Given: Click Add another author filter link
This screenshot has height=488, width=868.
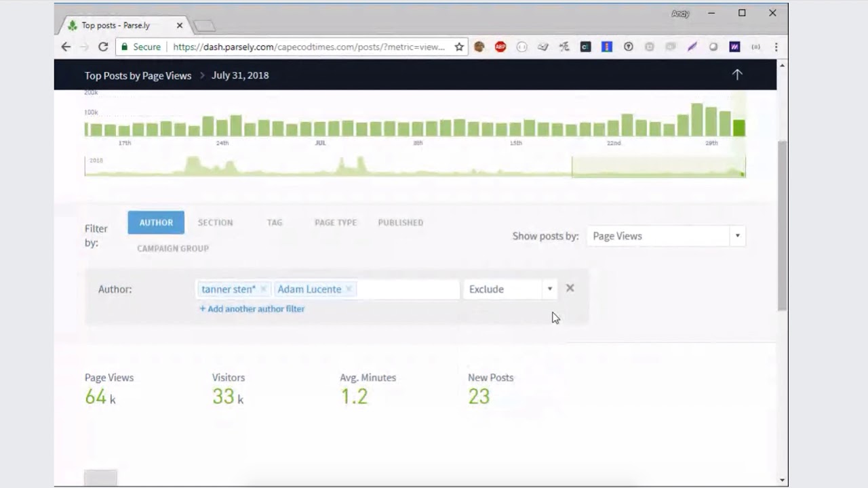Looking at the screenshot, I should tap(252, 308).
